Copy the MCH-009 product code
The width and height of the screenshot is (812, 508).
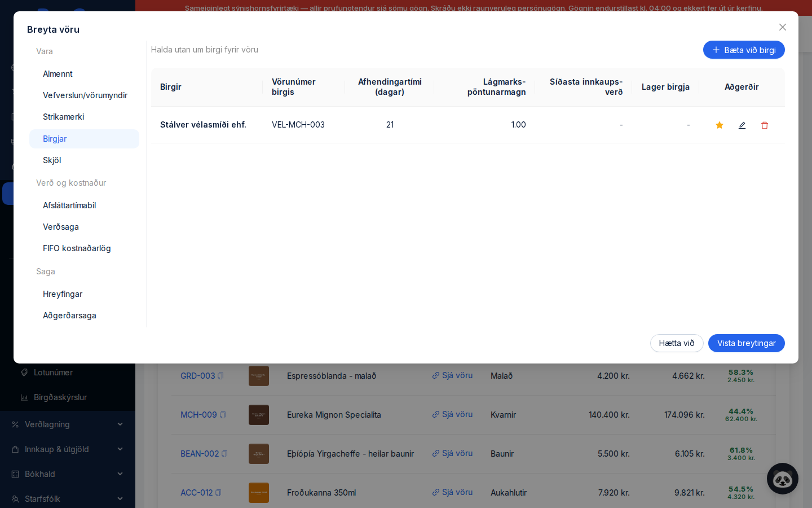(x=223, y=415)
